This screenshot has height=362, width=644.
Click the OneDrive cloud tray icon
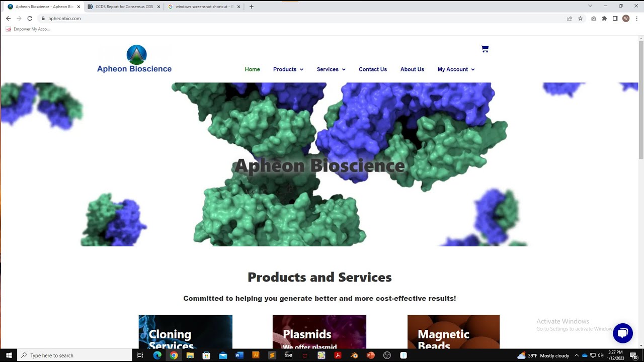point(585,355)
